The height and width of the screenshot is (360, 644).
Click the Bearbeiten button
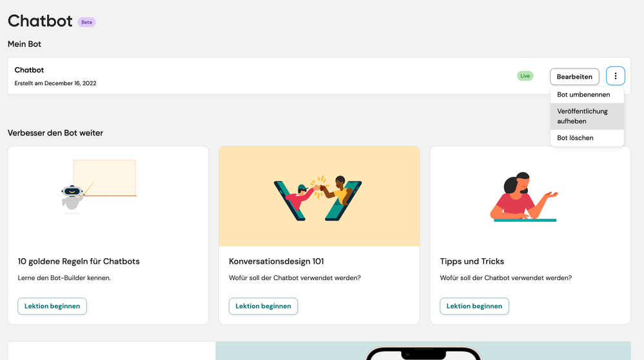click(x=574, y=76)
